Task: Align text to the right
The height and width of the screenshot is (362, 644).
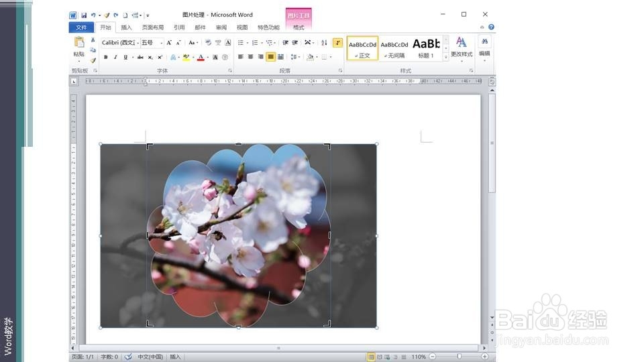Action: (x=260, y=56)
